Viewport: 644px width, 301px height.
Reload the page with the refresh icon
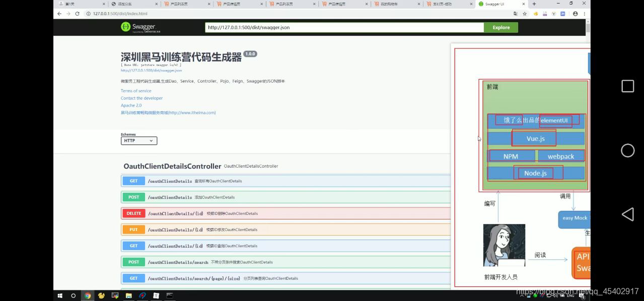(x=77, y=14)
